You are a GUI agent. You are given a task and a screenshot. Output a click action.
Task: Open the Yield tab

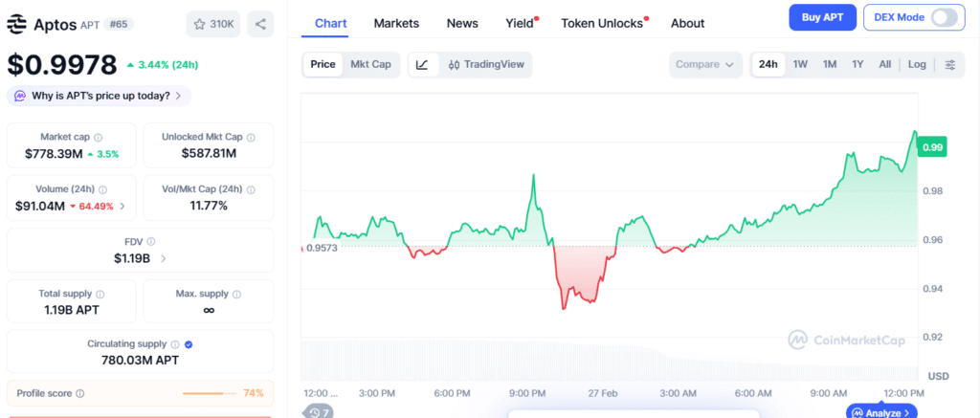click(x=520, y=23)
